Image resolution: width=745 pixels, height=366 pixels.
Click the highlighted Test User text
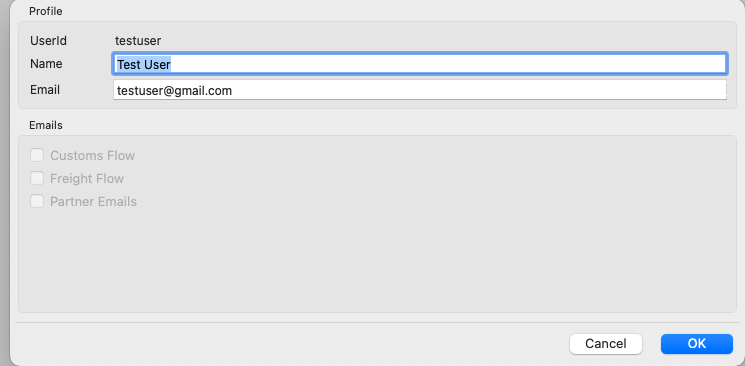click(x=144, y=64)
